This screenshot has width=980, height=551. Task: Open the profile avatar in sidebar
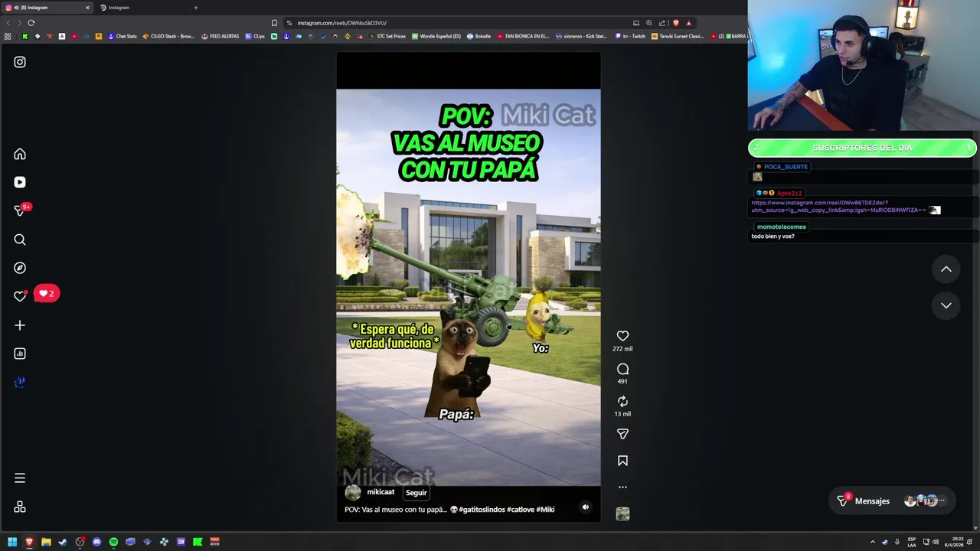click(20, 382)
